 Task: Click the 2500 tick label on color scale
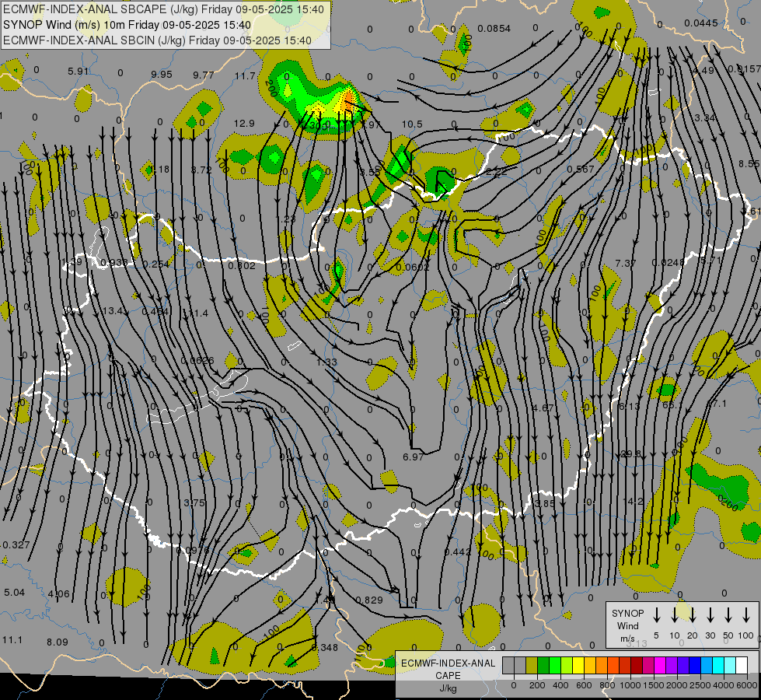click(x=700, y=685)
